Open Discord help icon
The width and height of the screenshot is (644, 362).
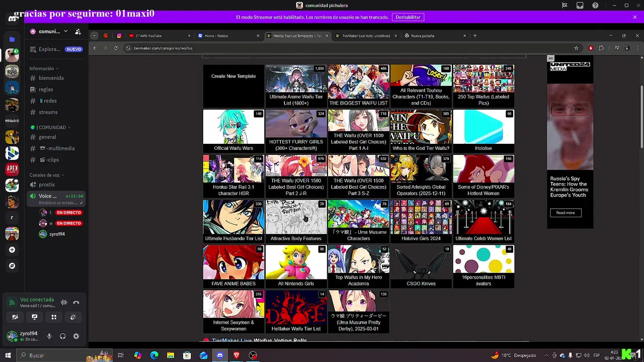coord(596,6)
